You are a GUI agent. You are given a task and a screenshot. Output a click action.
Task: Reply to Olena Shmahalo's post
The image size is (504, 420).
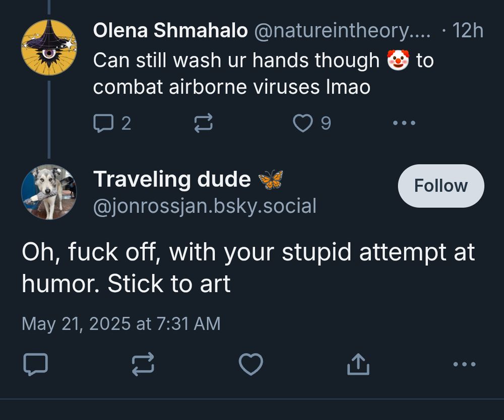click(103, 123)
